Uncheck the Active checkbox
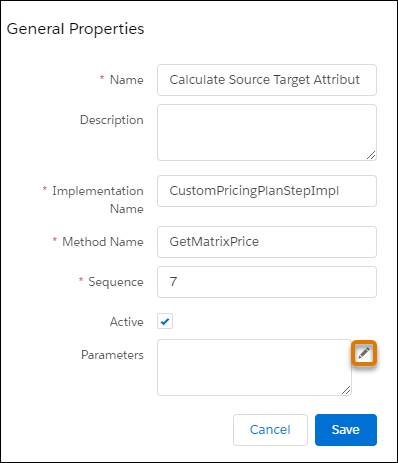 pyautogui.click(x=165, y=321)
